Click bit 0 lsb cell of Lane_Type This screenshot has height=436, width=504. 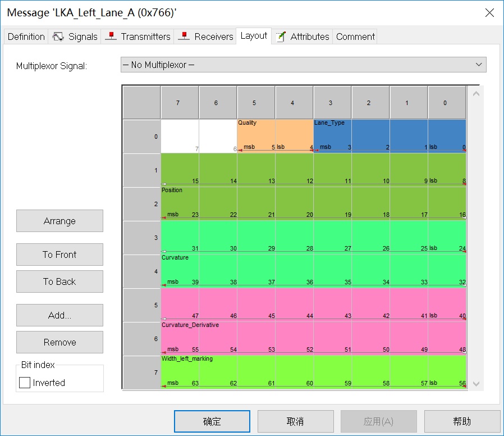(447, 136)
